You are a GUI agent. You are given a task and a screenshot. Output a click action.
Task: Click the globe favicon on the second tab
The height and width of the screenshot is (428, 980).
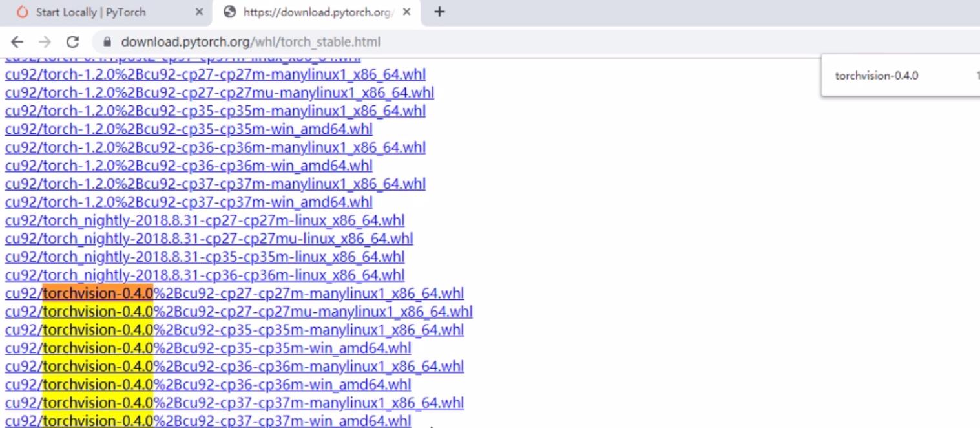229,12
